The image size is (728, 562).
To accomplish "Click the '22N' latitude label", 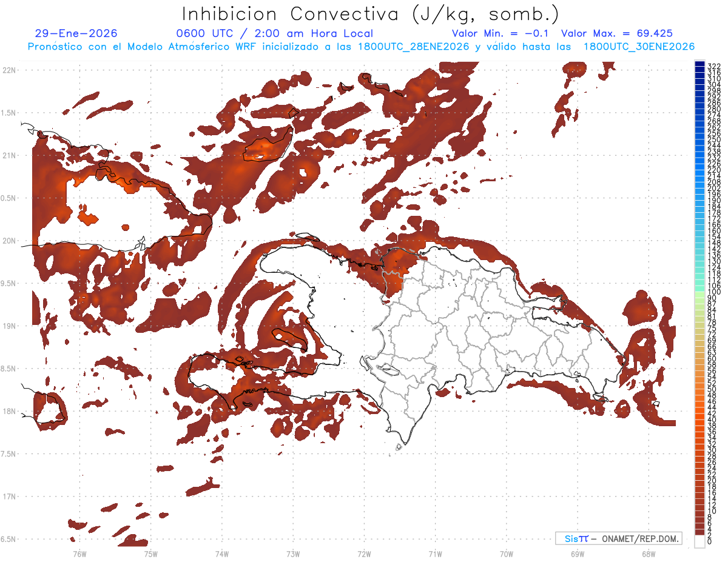I will point(8,70).
